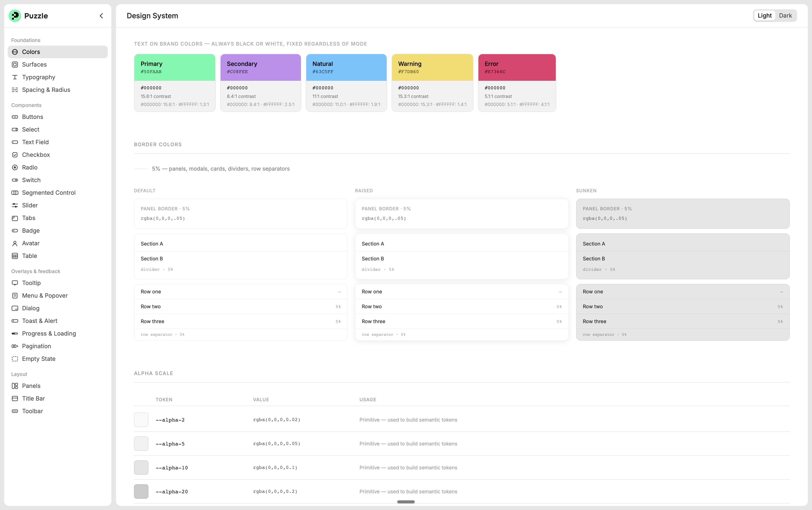This screenshot has width=812, height=510.
Task: Click the Empty State dashed icon
Action: 15,359
